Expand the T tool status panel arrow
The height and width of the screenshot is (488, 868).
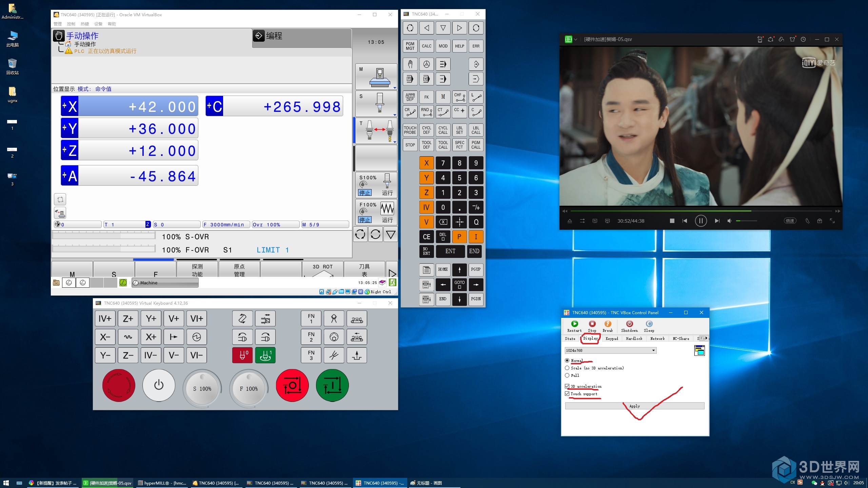[x=395, y=142]
